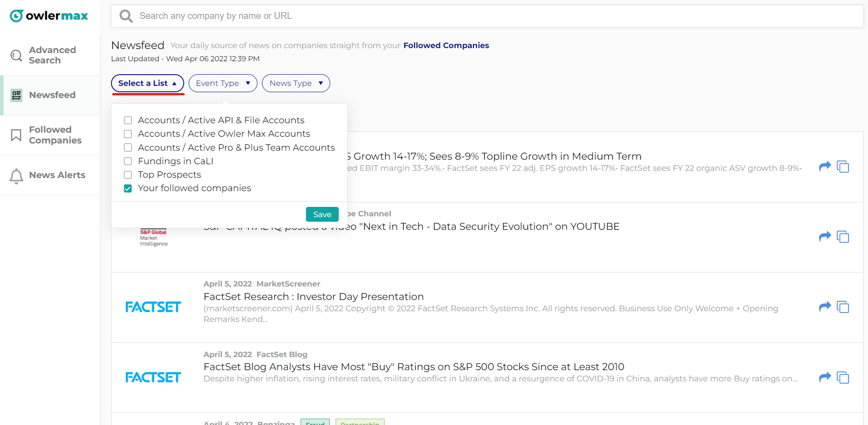This screenshot has height=425, width=868.
Task: Click the owlermax logo
Action: [x=49, y=16]
